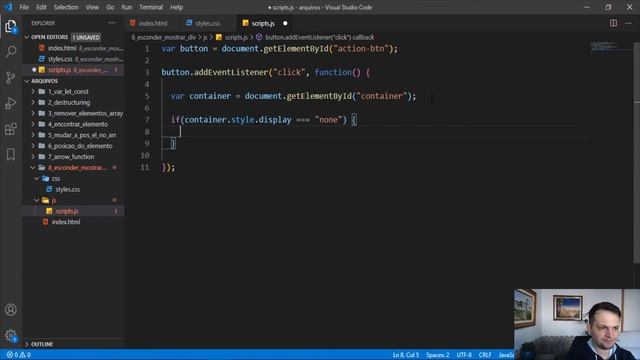Screen dimensions: 640x360
Task: Open the Explorer view in activity bar
Action: 11,27
